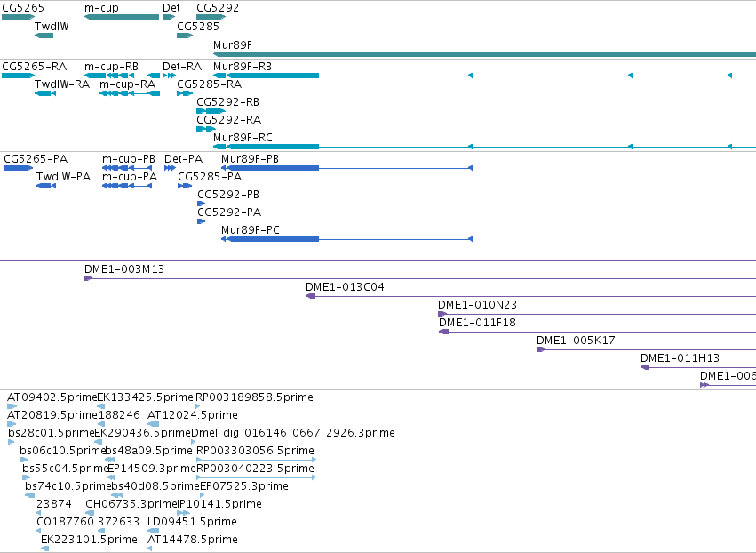Image resolution: width=756 pixels, height=553 pixels.
Task: Select the CG5292-RB transcript label
Action: [228, 102]
